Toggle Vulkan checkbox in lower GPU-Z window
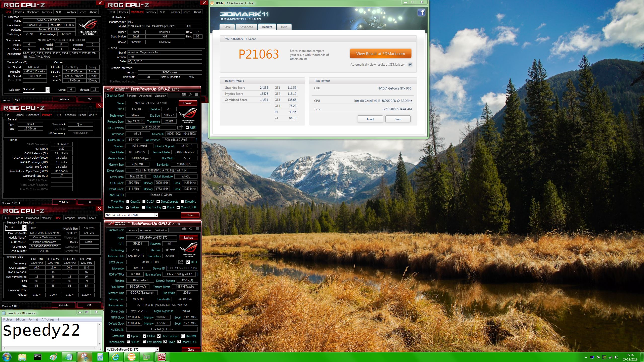644x362 pixels. point(129,342)
